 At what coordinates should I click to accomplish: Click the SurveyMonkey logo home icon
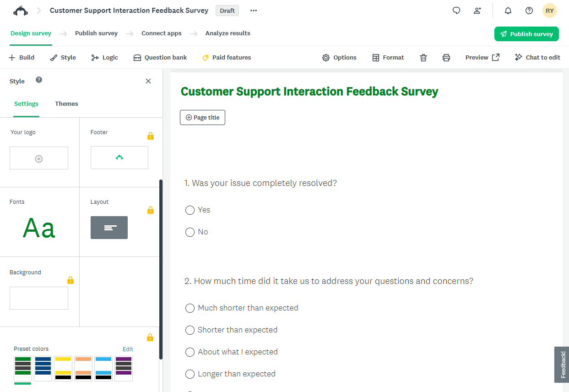21,11
